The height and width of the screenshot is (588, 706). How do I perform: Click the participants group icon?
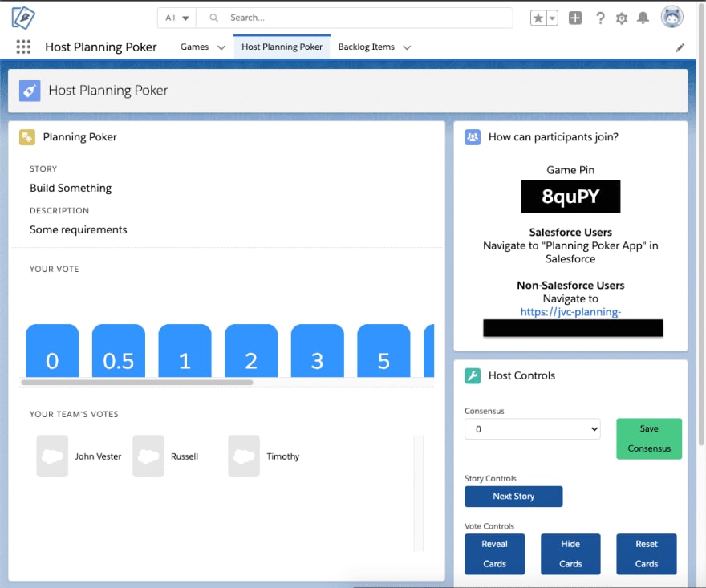pyautogui.click(x=473, y=137)
